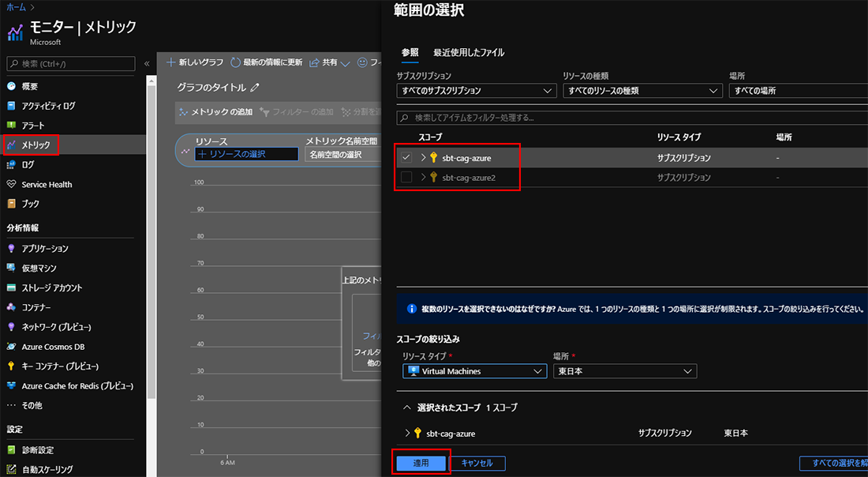Open Azure Cosmos DB menu entry

pyautogui.click(x=53, y=347)
